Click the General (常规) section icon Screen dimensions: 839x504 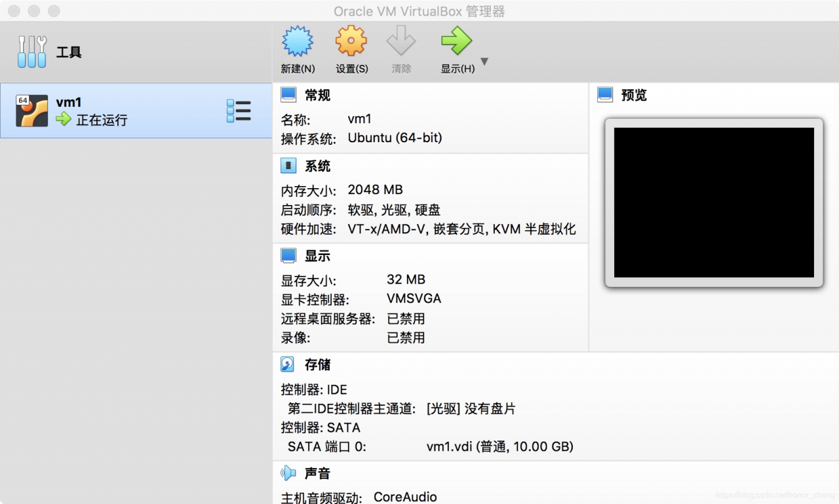[x=288, y=95]
